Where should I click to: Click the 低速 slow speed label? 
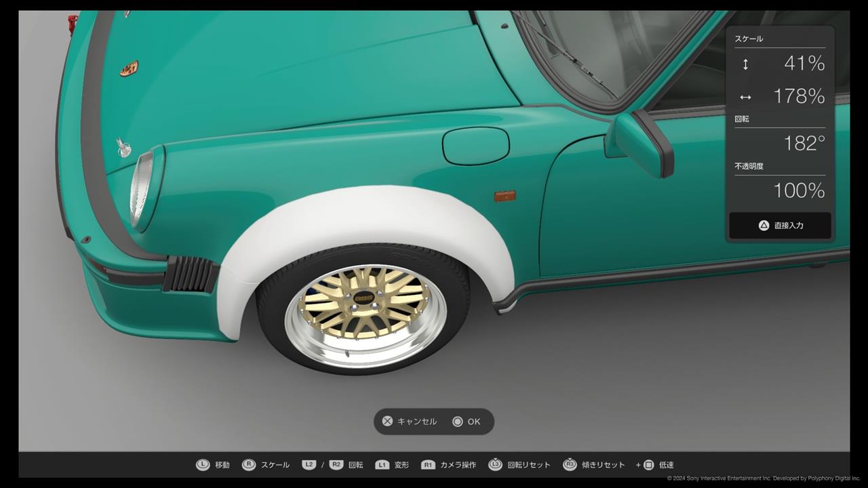pos(667,465)
